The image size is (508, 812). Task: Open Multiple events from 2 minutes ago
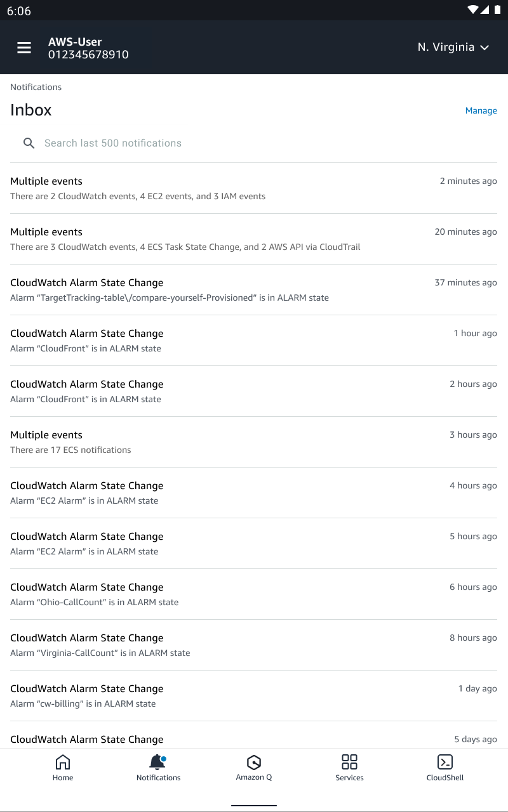254,188
